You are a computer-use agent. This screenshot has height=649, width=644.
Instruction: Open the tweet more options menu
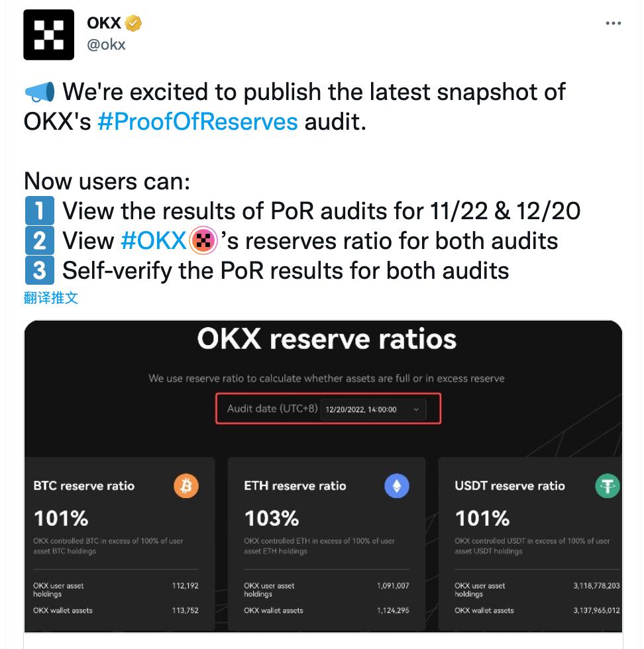click(x=614, y=22)
